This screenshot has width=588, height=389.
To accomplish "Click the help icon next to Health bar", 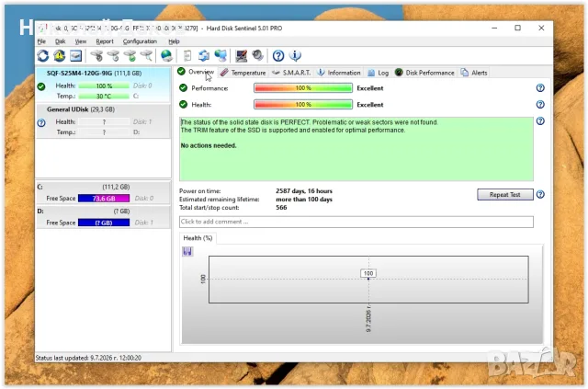I will [x=540, y=105].
